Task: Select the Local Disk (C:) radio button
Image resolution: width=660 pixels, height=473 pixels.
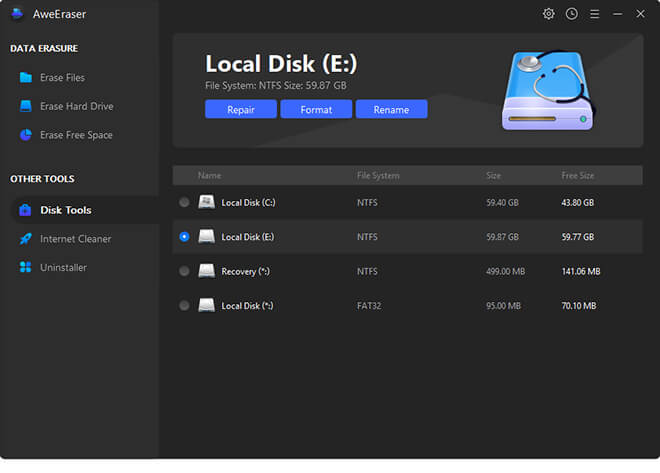Action: tap(184, 202)
